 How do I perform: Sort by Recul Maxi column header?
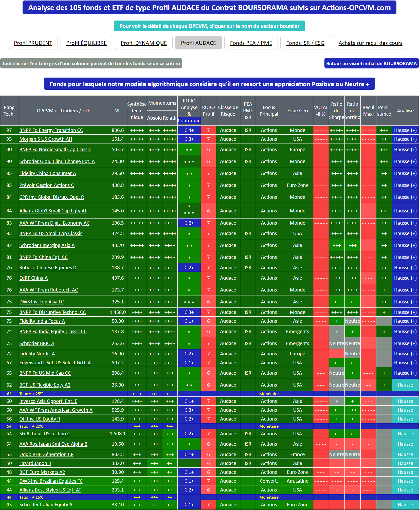pos(368,111)
